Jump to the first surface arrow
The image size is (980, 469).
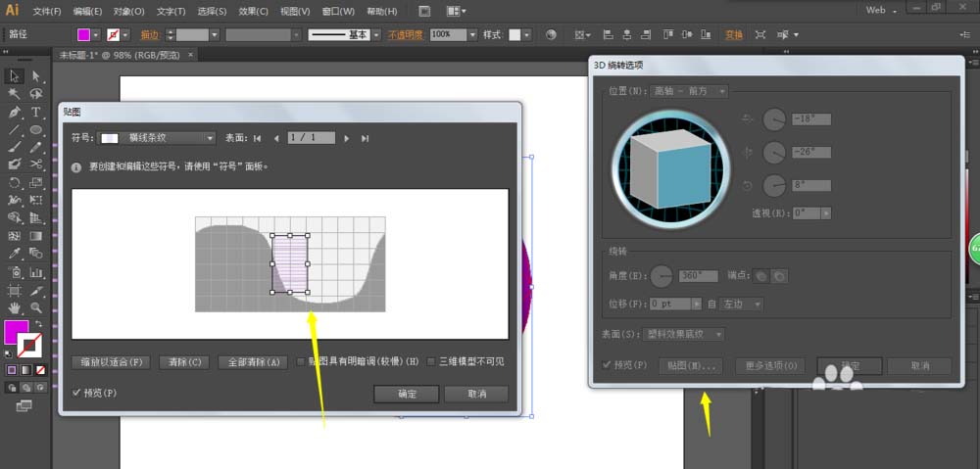tap(258, 138)
